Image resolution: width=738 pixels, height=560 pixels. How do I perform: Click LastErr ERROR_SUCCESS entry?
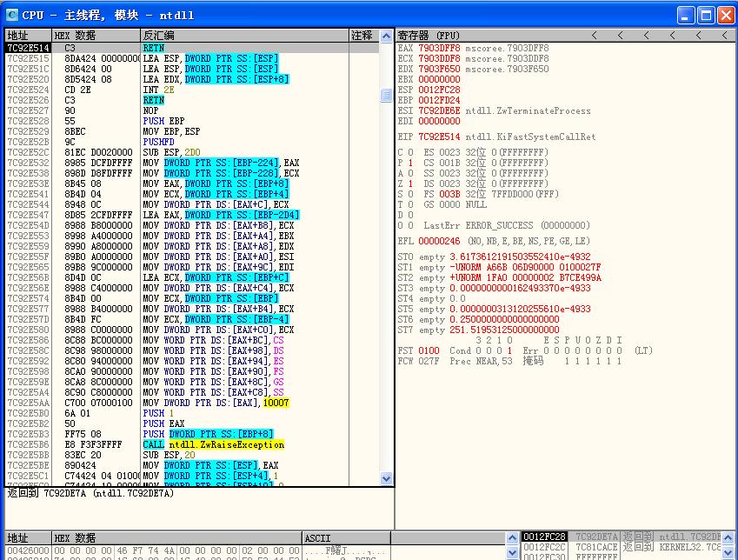coord(507,225)
